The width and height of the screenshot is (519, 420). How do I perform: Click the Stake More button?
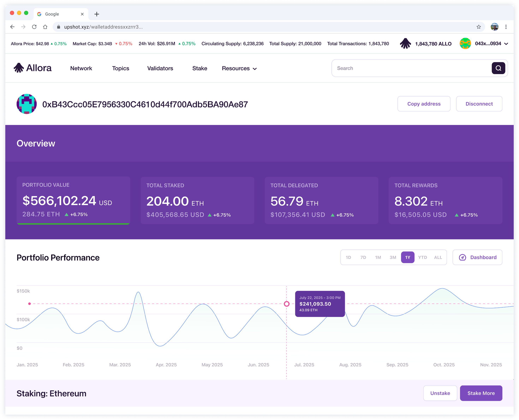pyautogui.click(x=481, y=393)
